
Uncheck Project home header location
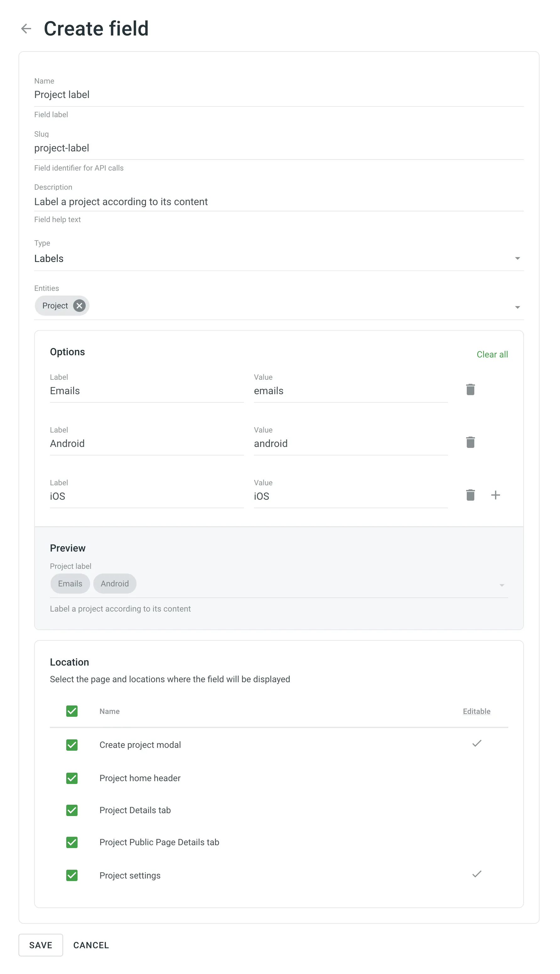click(x=72, y=778)
